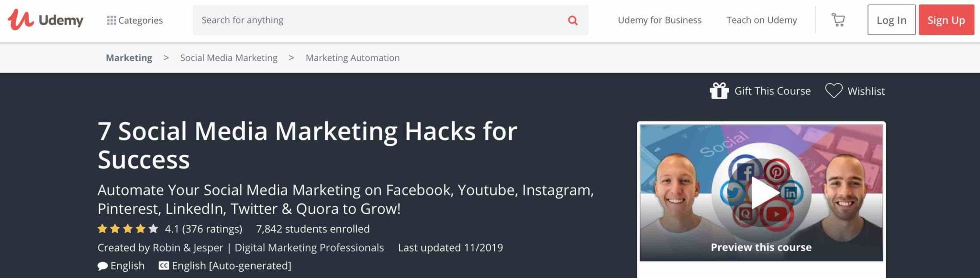The image size is (980, 278).
Task: Click the English language speech bubble icon
Action: (x=102, y=266)
